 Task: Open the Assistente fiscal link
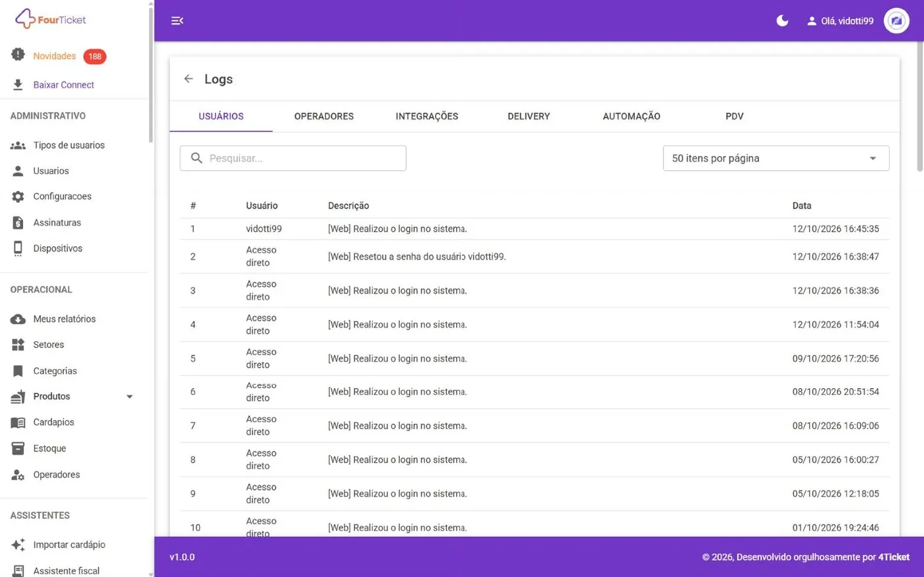click(x=67, y=570)
